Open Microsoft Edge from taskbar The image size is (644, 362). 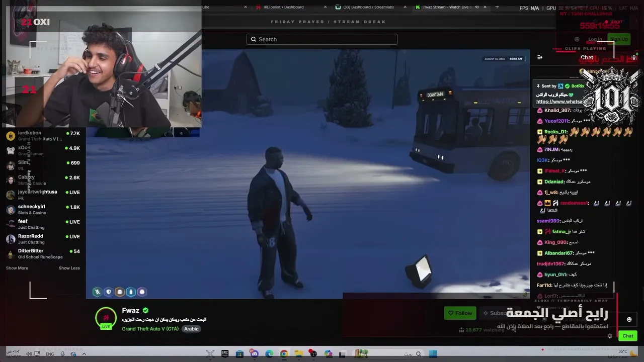tap(269, 354)
